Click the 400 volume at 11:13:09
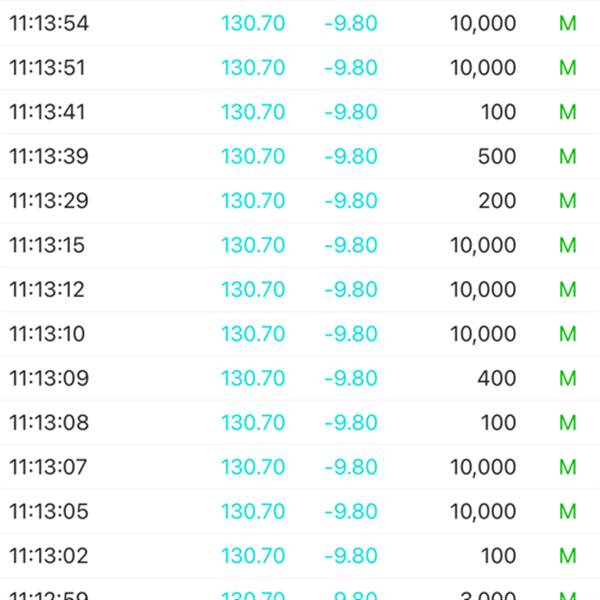 point(497,378)
